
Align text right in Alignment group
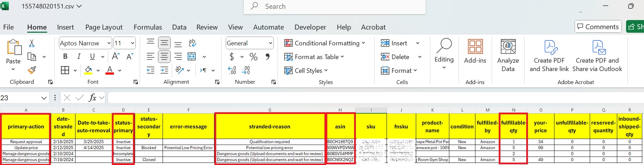pyautogui.click(x=178, y=56)
